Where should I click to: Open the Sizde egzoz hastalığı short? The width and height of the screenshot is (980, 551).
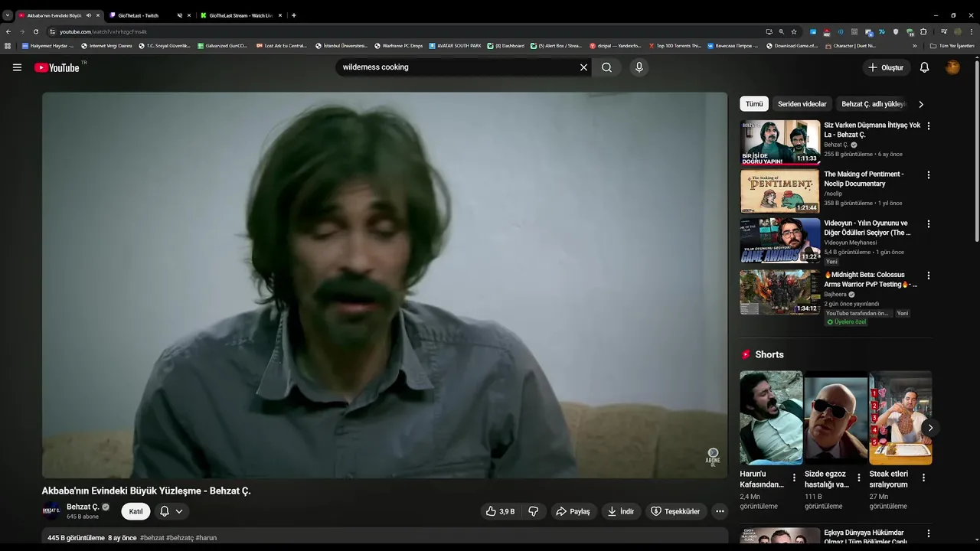pyautogui.click(x=835, y=418)
